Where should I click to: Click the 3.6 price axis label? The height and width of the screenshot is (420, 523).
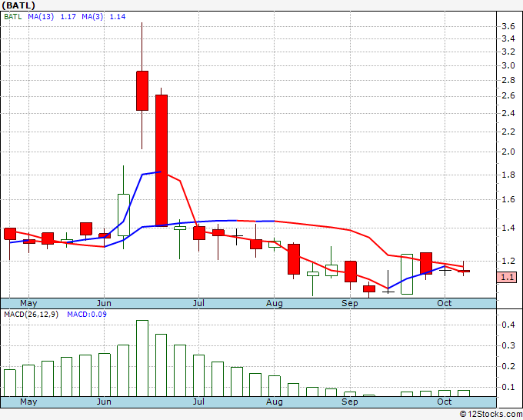[x=508, y=26]
